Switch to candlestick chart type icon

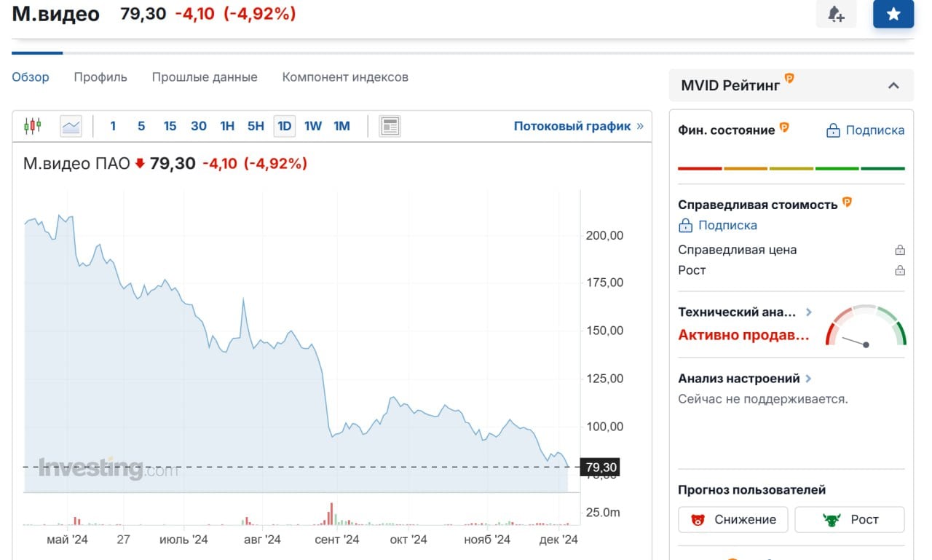coord(33,126)
